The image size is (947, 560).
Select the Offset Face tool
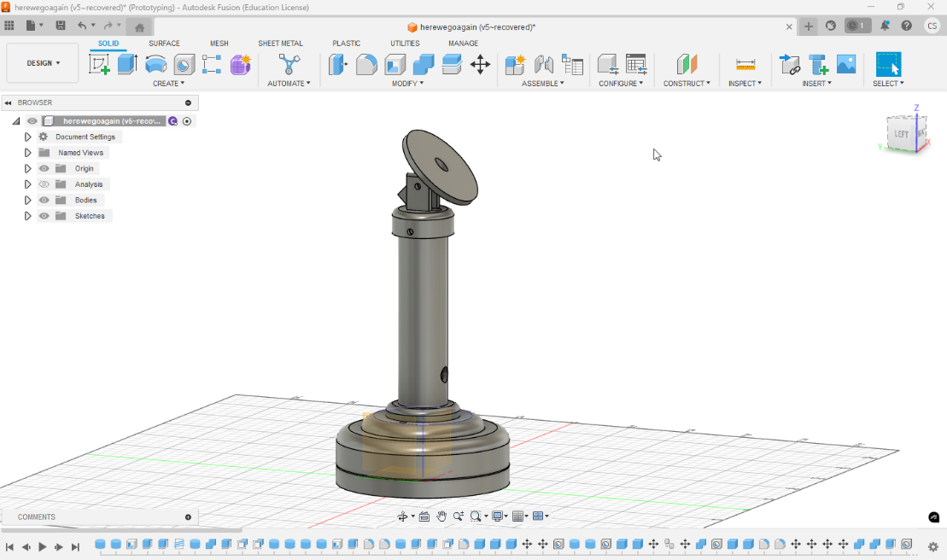click(452, 64)
